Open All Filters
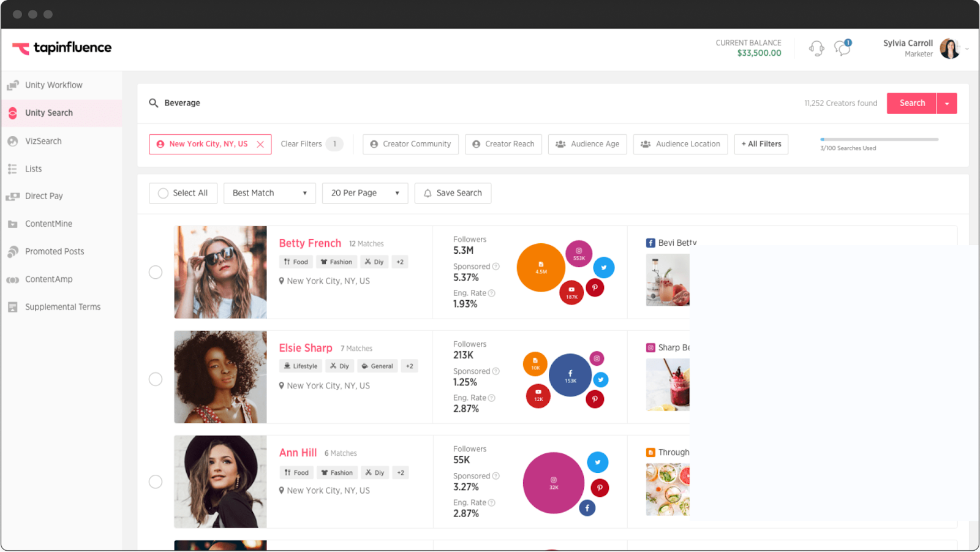The height and width of the screenshot is (552, 980). point(761,144)
